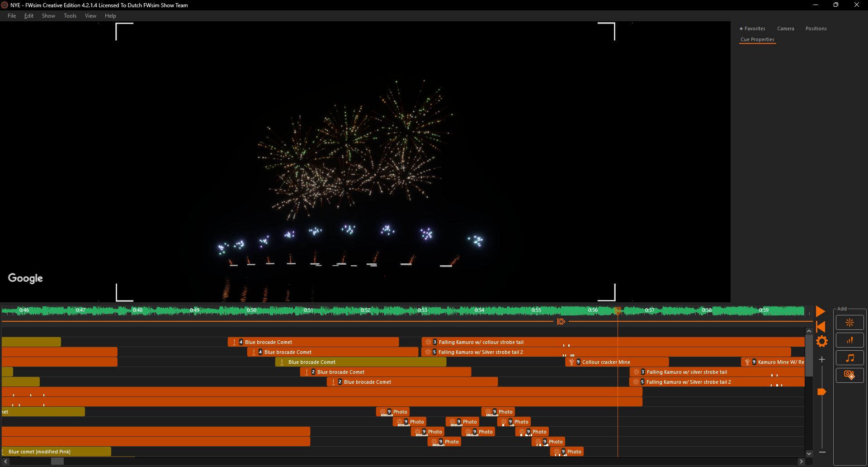Click the rewind to start button
The height and width of the screenshot is (467, 868).
coord(821,327)
